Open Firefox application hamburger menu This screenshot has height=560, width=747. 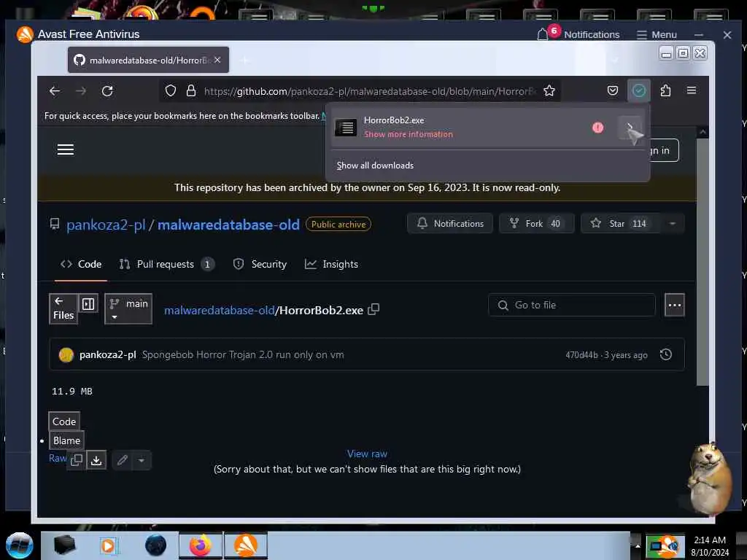point(692,90)
